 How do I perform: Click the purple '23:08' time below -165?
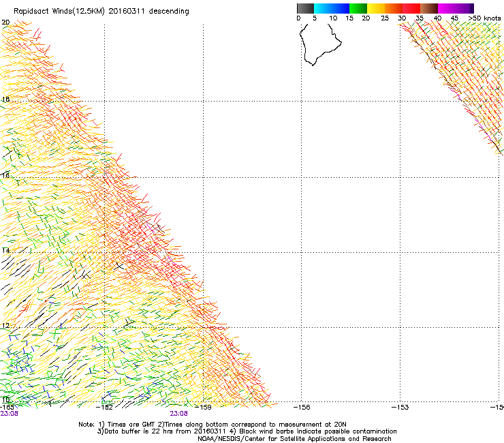(x=9, y=414)
